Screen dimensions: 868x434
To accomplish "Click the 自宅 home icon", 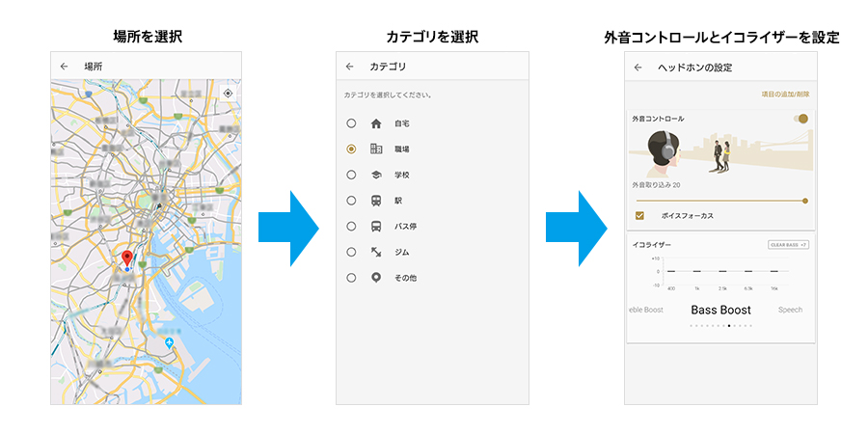I will click(376, 123).
